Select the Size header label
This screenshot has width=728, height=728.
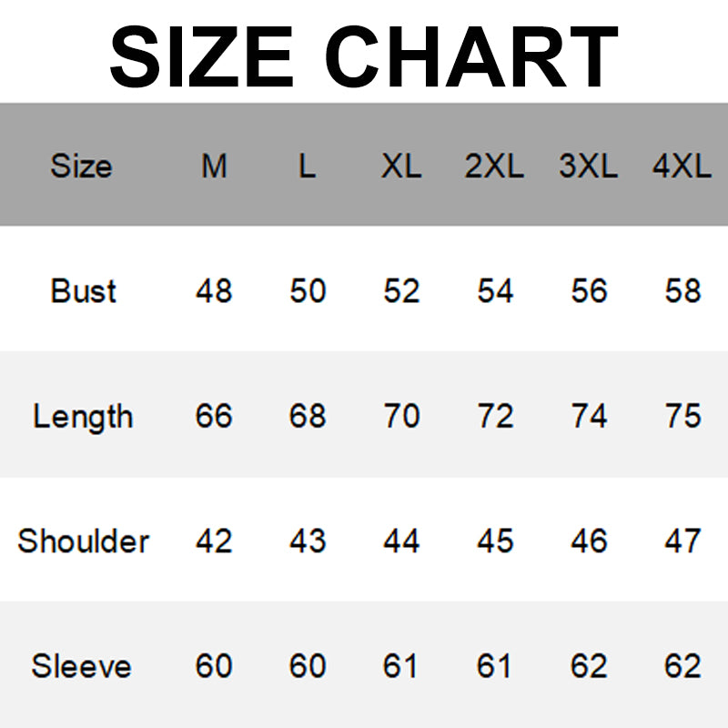tap(81, 167)
